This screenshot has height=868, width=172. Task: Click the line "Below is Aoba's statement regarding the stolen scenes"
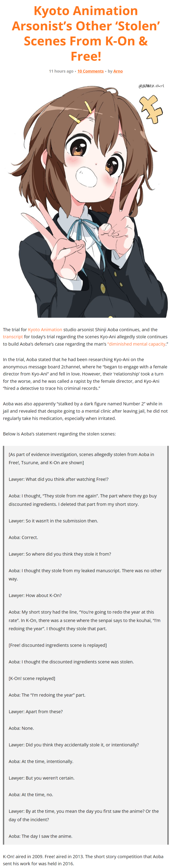coord(59,434)
